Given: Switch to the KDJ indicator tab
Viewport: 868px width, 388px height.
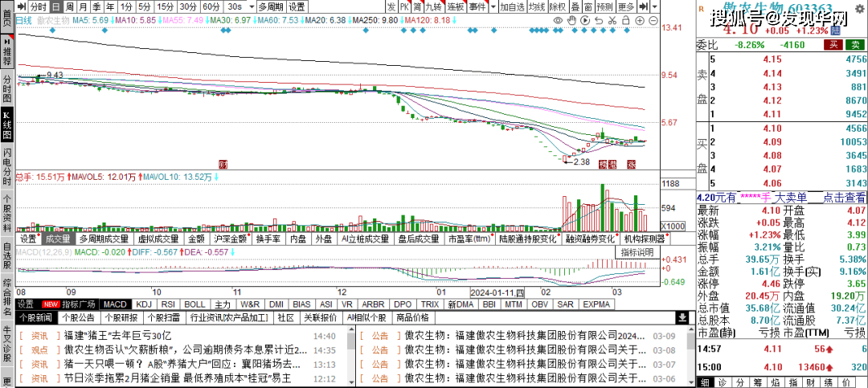Looking at the screenshot, I should click(143, 304).
